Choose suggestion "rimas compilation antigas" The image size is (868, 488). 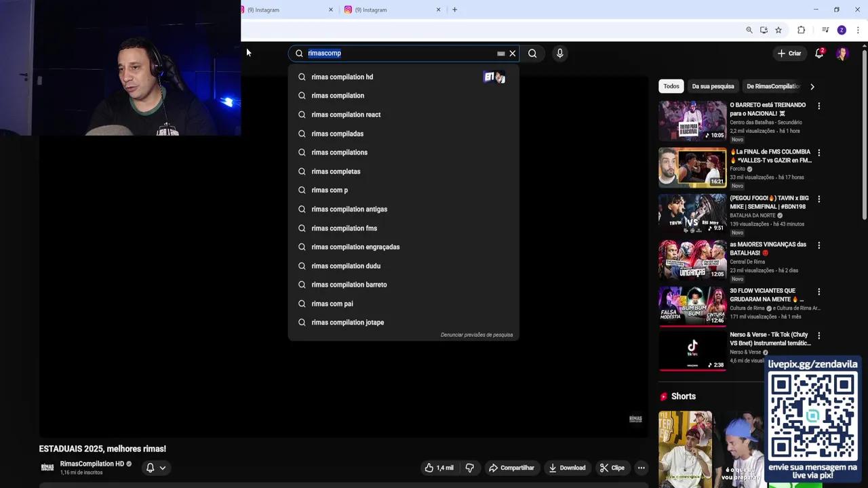403,209
